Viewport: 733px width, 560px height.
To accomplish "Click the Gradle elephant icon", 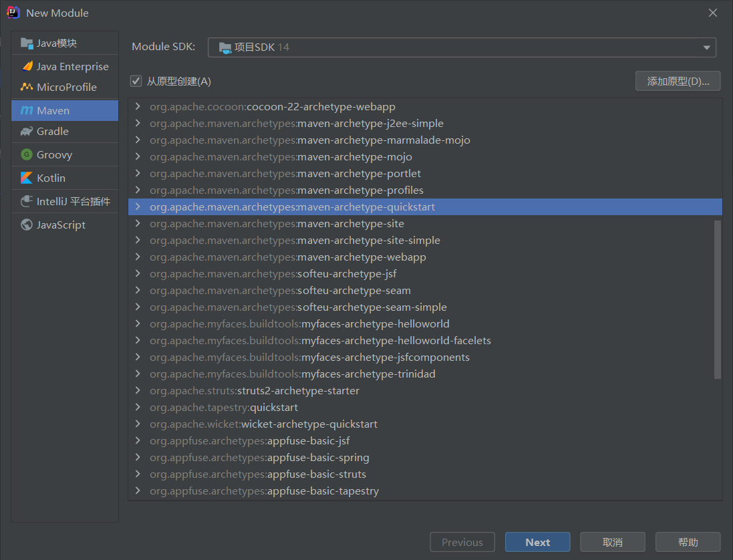I will [27, 132].
